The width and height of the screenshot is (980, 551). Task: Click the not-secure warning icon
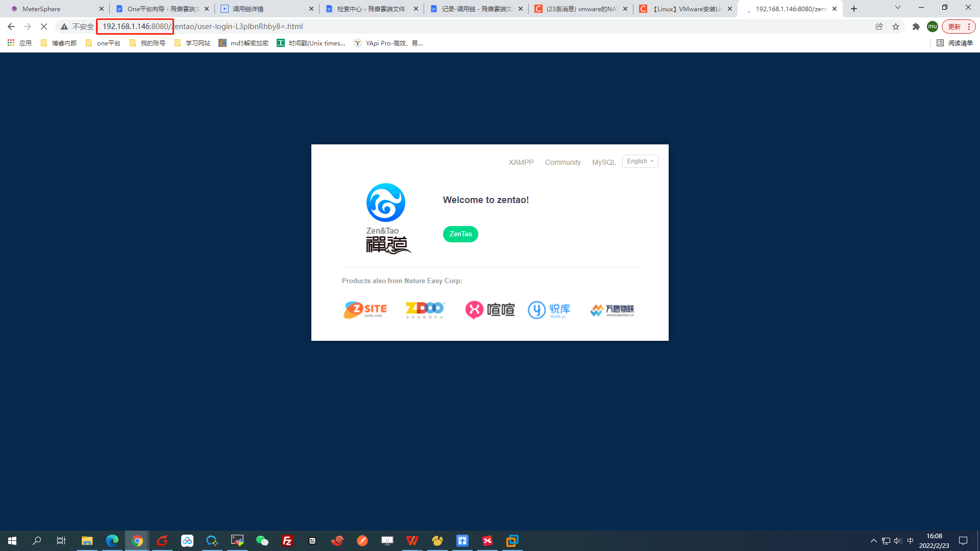coord(64,27)
